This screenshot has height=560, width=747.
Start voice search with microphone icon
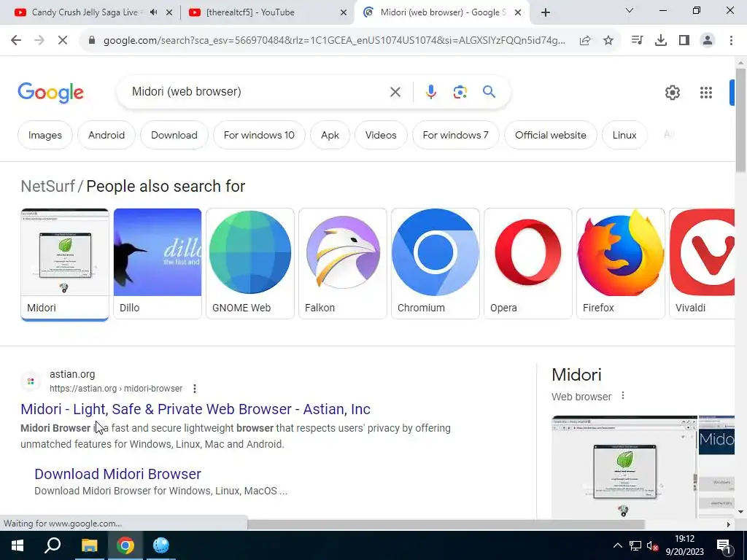[430, 92]
